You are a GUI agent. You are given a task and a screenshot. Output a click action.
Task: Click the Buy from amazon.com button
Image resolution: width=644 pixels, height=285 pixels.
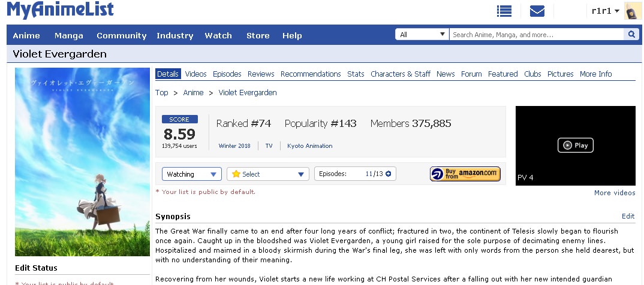click(x=465, y=174)
